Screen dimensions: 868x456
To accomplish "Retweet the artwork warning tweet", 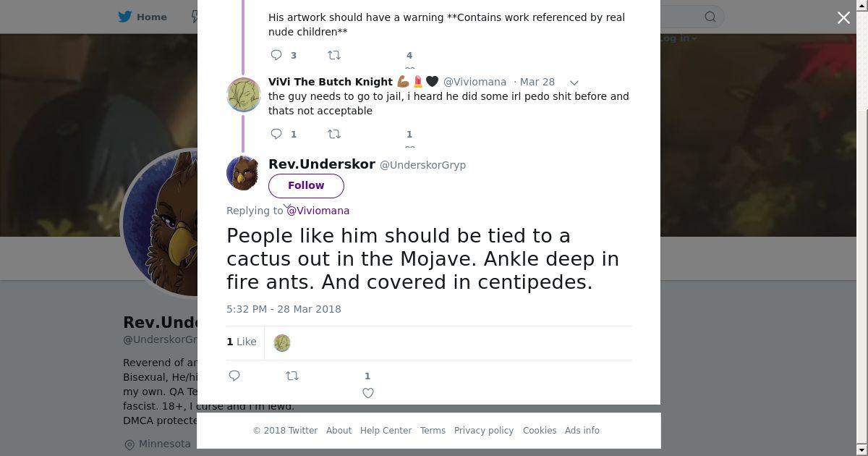I will pos(334,55).
